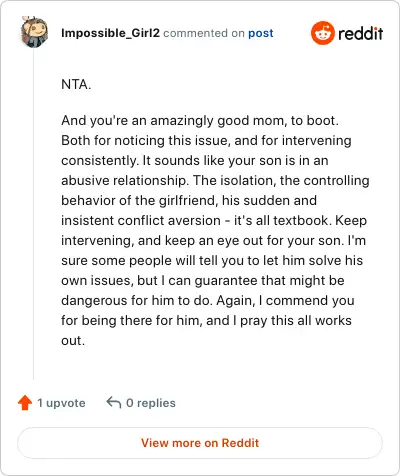Viewport: 400px width, 476px height.
Task: Open Impossible_Girl2's avatar picture
Action: [34, 32]
